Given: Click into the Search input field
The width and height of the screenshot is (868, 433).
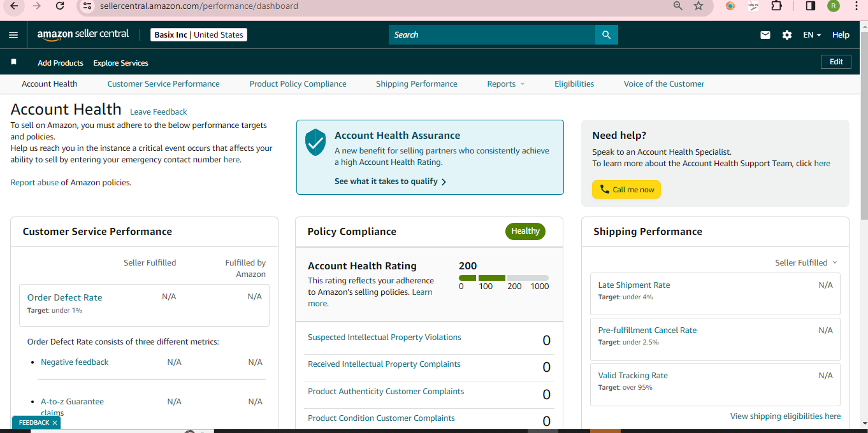Looking at the screenshot, I should tap(492, 35).
